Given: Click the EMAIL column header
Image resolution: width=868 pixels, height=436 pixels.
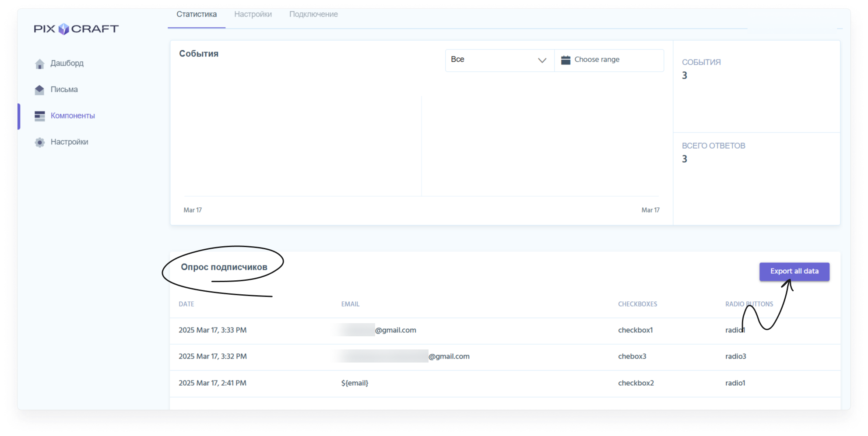Looking at the screenshot, I should tap(350, 304).
